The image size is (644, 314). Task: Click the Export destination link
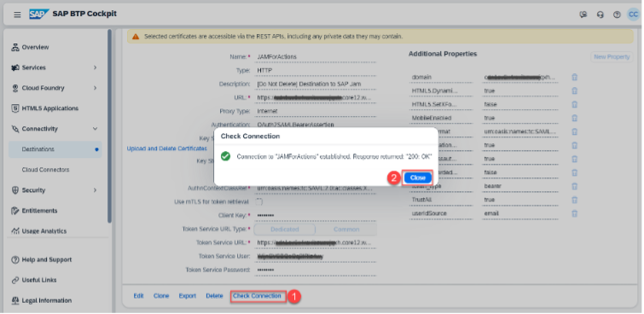188,296
